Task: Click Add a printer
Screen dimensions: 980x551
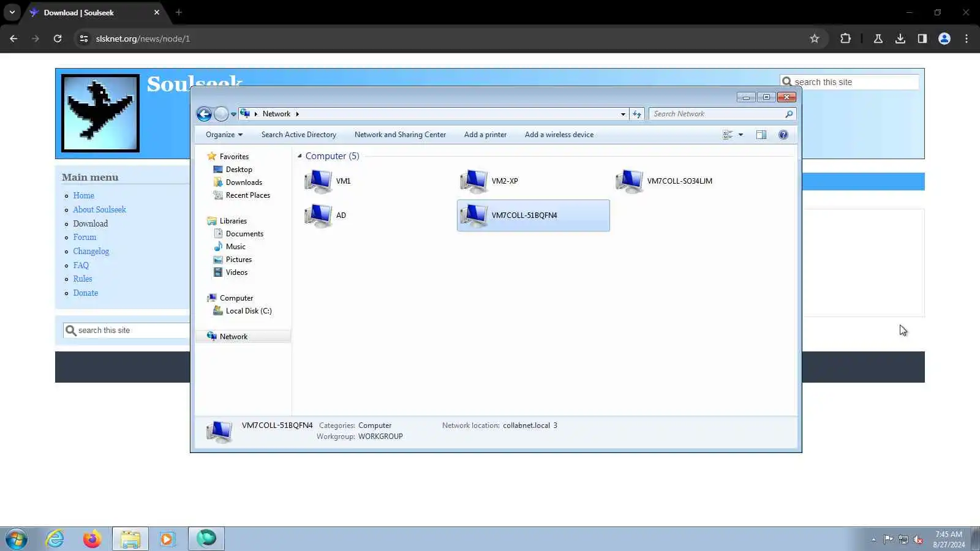Action: pyautogui.click(x=485, y=135)
